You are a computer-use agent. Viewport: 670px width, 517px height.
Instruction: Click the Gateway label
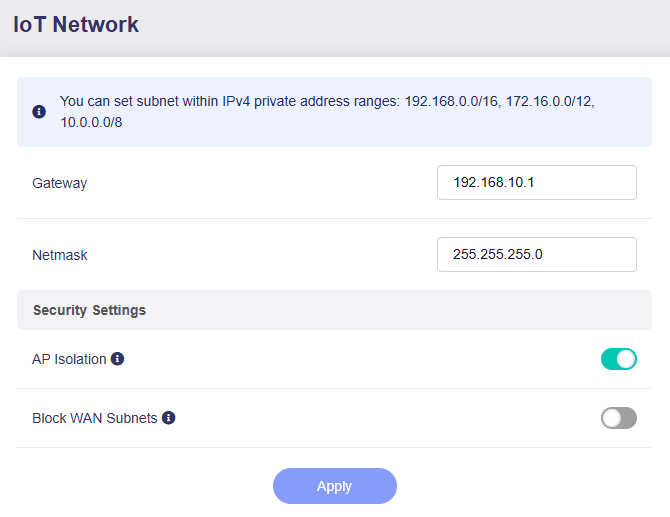pos(60,183)
